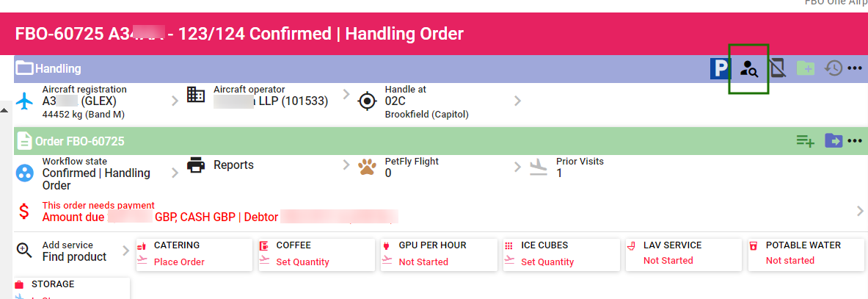Click the move to folder icon
The width and height of the screenshot is (868, 299).
[834, 141]
